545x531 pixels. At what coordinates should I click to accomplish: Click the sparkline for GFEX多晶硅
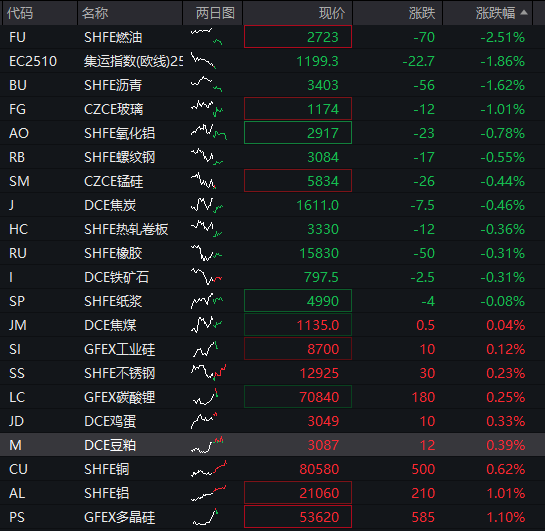point(206,517)
